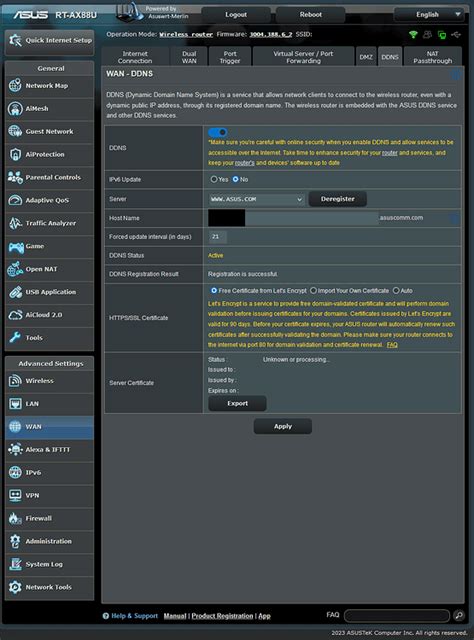
Task: Select Auto certificate option
Action: [396, 291]
